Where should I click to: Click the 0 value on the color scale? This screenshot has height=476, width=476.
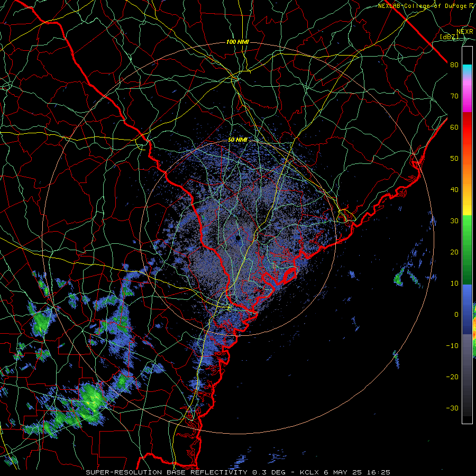click(x=456, y=315)
